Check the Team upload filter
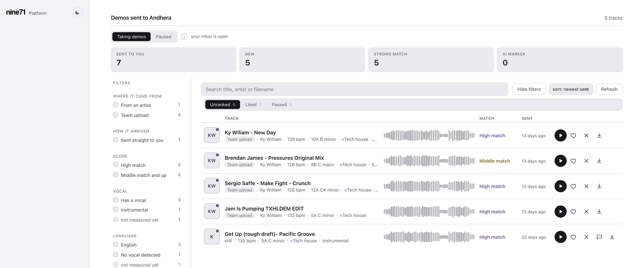 (x=116, y=115)
